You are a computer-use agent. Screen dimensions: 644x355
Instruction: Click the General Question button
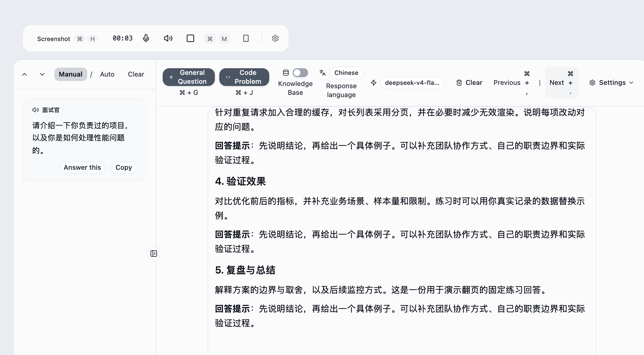coord(189,77)
